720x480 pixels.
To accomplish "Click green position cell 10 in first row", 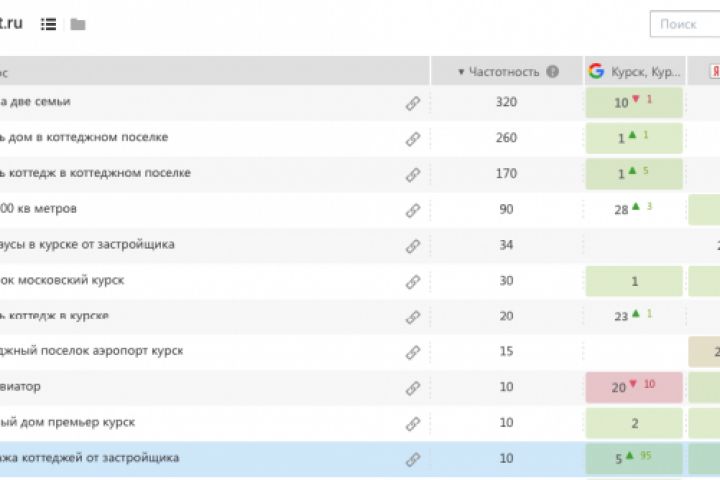I will pyautogui.click(x=634, y=102).
